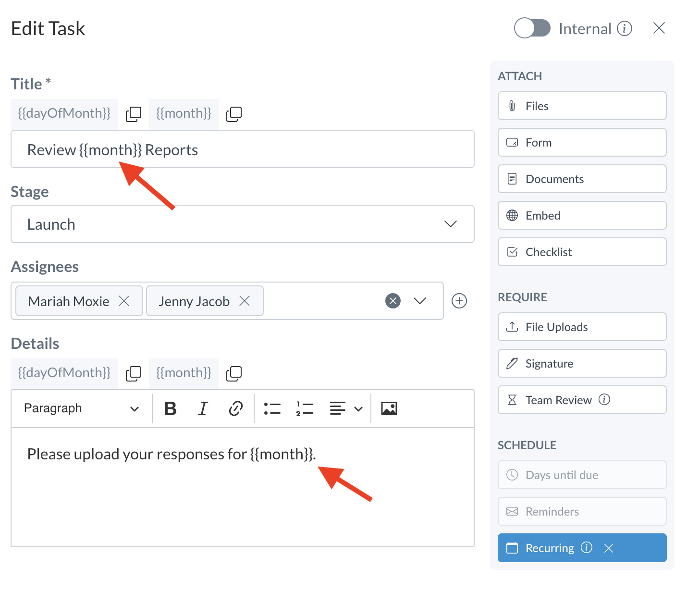The image size is (687, 616).
Task: Click the plus icon beside Assignees
Action: pos(459,301)
